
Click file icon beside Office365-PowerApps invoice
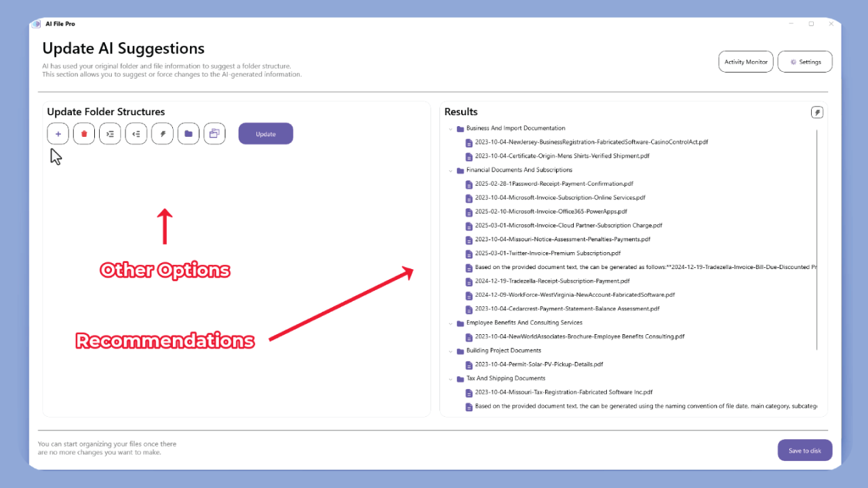click(469, 212)
